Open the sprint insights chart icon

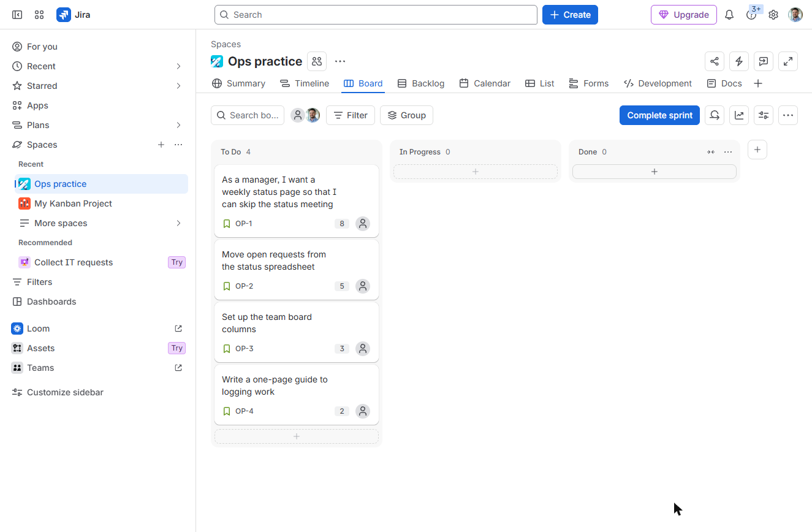[x=739, y=115]
